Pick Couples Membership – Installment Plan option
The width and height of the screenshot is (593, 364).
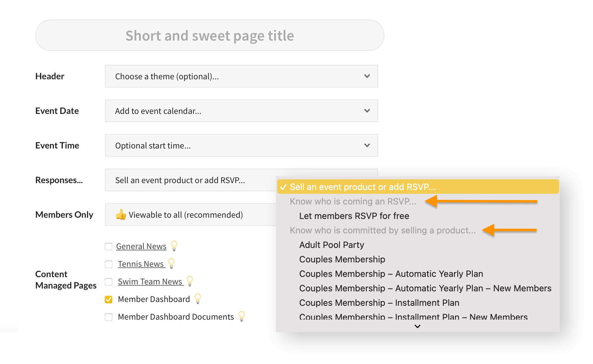coord(379,303)
